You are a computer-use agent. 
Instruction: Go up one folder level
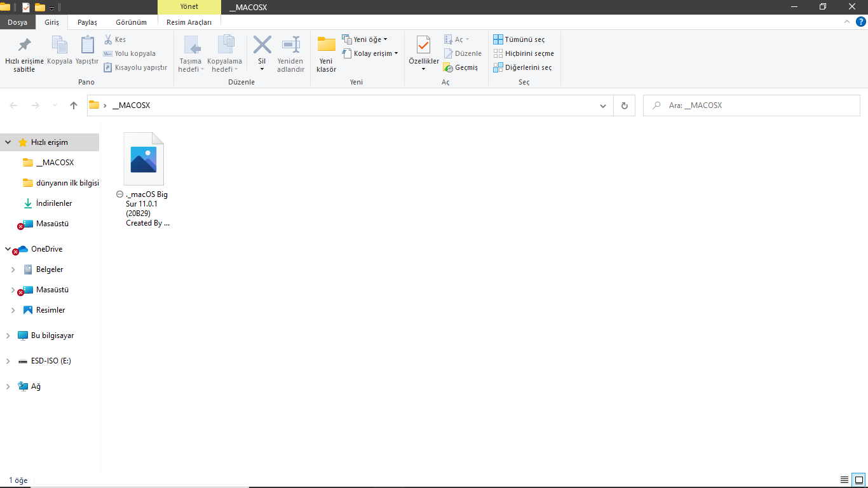click(74, 105)
